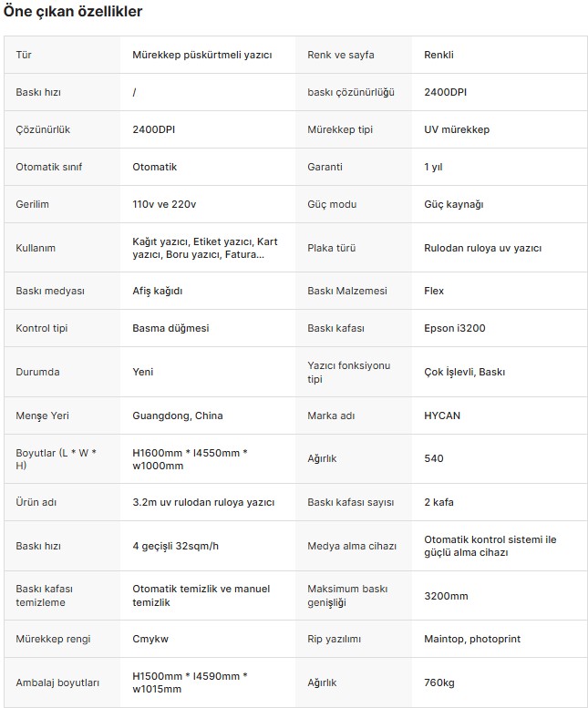Select the 'Maintop, photoprint' software value
588x708 pixels.
472,639
